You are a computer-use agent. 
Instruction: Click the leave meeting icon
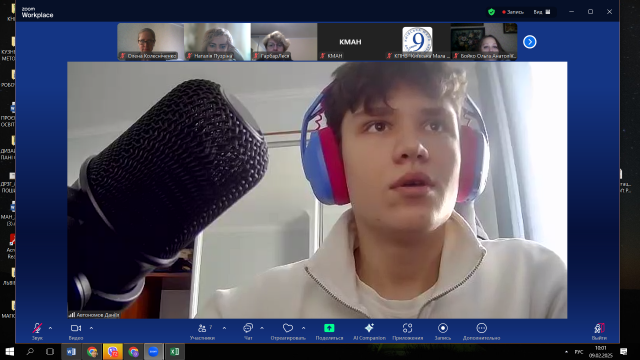pos(599,328)
